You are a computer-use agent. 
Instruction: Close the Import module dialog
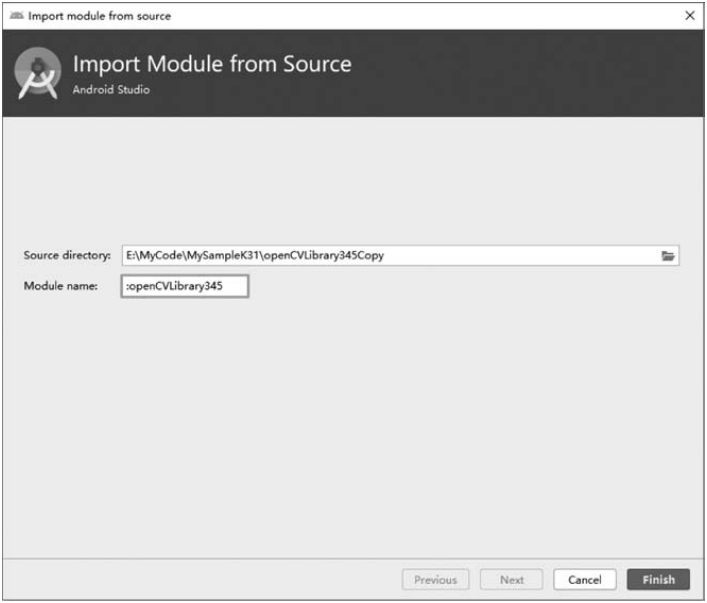[690, 16]
